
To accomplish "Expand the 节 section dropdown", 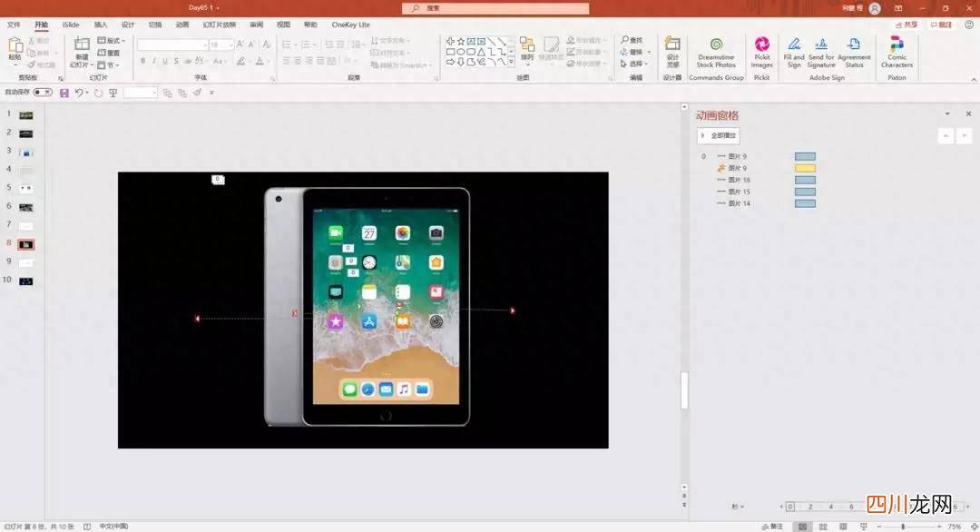I will click(109, 65).
